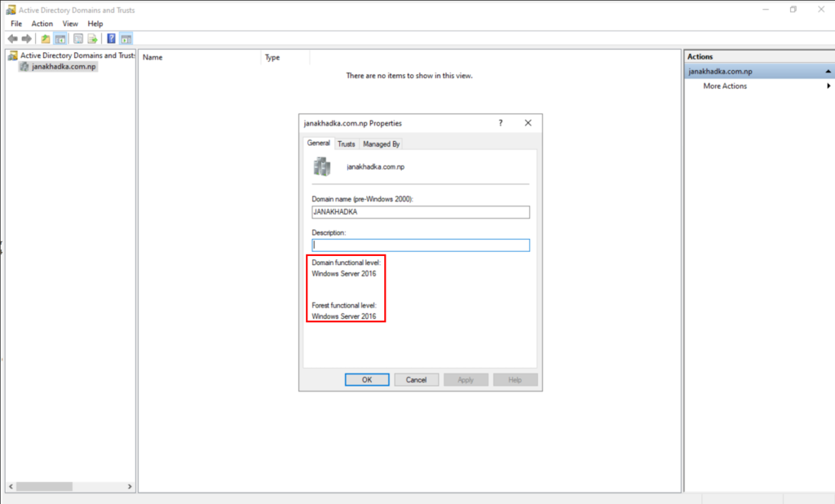Click the blue Help toolbar icon

(111, 39)
